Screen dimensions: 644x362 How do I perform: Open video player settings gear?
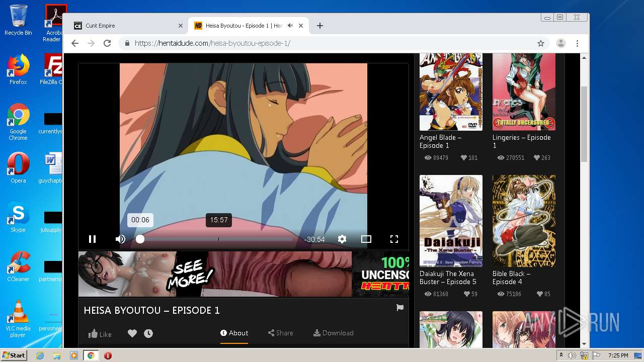(342, 239)
